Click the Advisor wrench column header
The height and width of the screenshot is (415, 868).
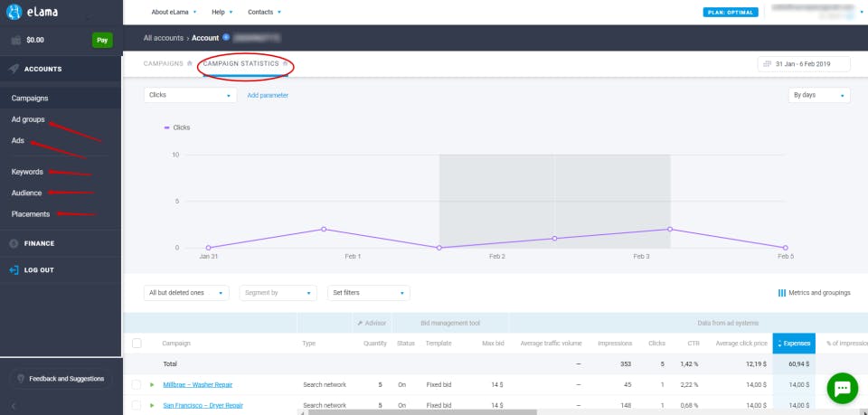click(372, 323)
